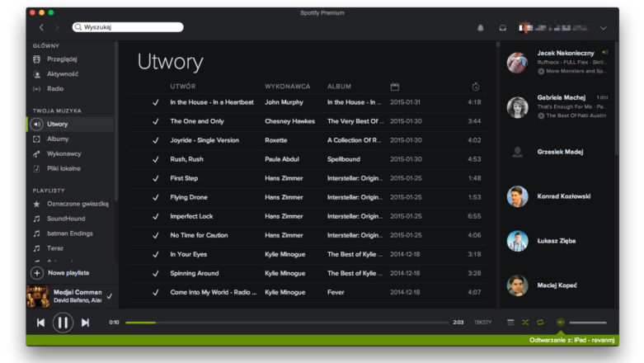This screenshot has width=644, height=363.
Task: Expand the user account dropdown chevron
Action: pyautogui.click(x=603, y=28)
